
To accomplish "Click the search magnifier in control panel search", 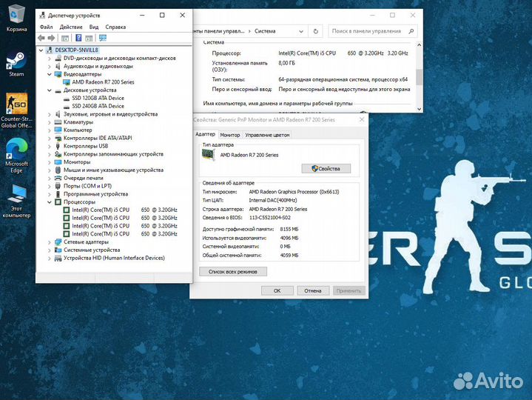I will pos(411,31).
